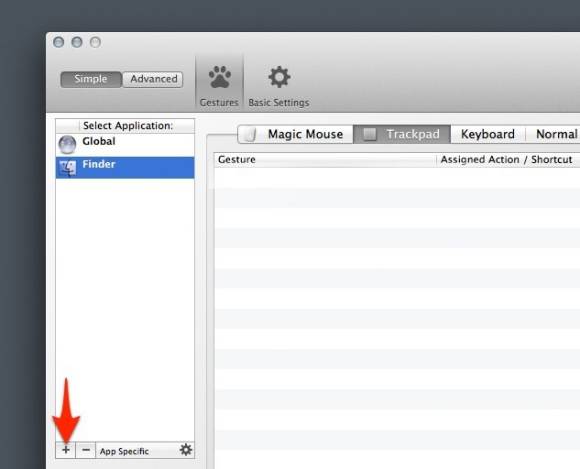This screenshot has height=469, width=580.
Task: Open the Keyboard tab
Action: 488,134
